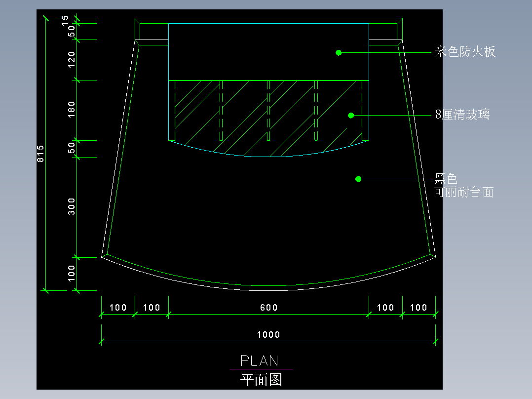Select the 120 vertical dimension value
This screenshot has height=399, width=532.
pos(71,59)
